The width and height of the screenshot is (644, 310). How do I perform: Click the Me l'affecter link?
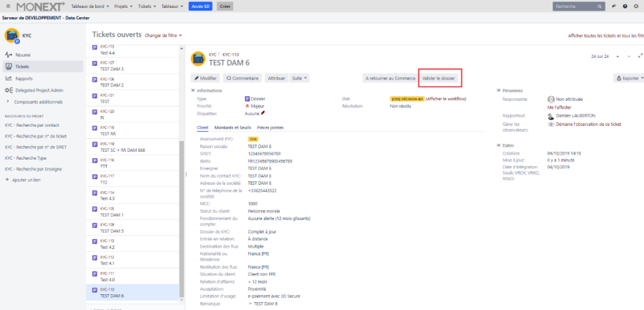[x=559, y=107]
